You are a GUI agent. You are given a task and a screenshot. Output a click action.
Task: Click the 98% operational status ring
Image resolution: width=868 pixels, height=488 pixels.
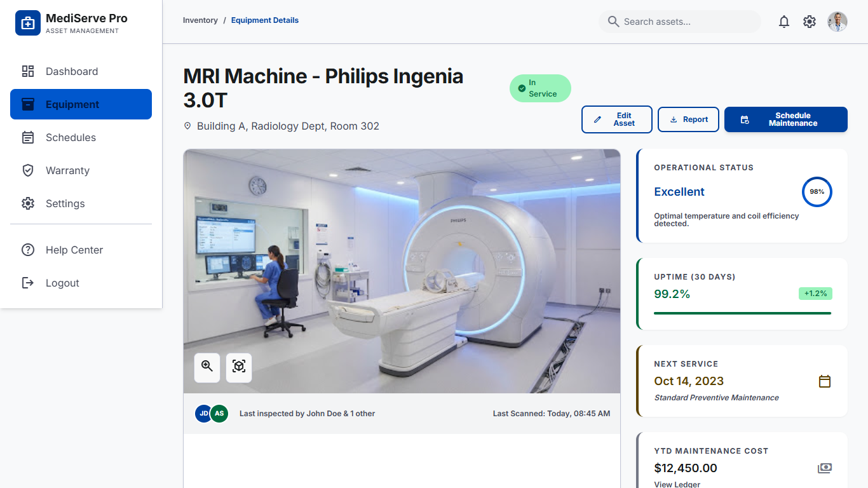(x=817, y=191)
